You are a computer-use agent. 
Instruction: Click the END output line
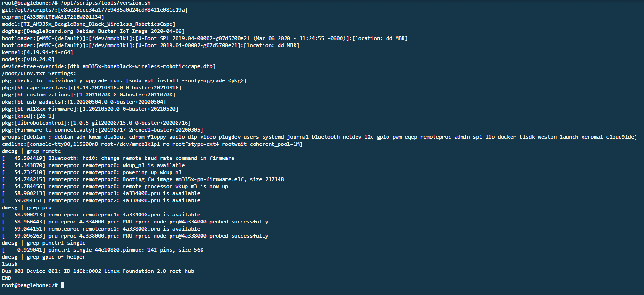pos(7,278)
